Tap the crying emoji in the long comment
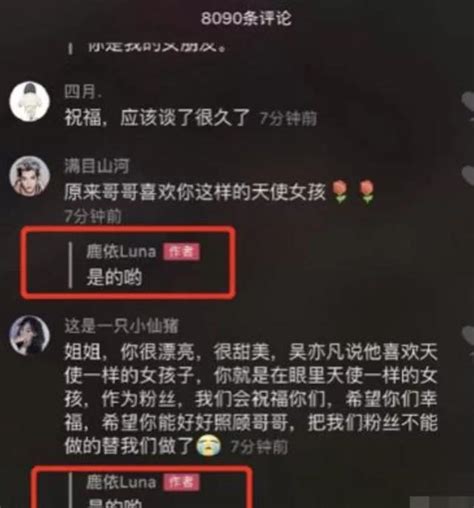Image resolution: width=474 pixels, height=508 pixels. [209, 446]
